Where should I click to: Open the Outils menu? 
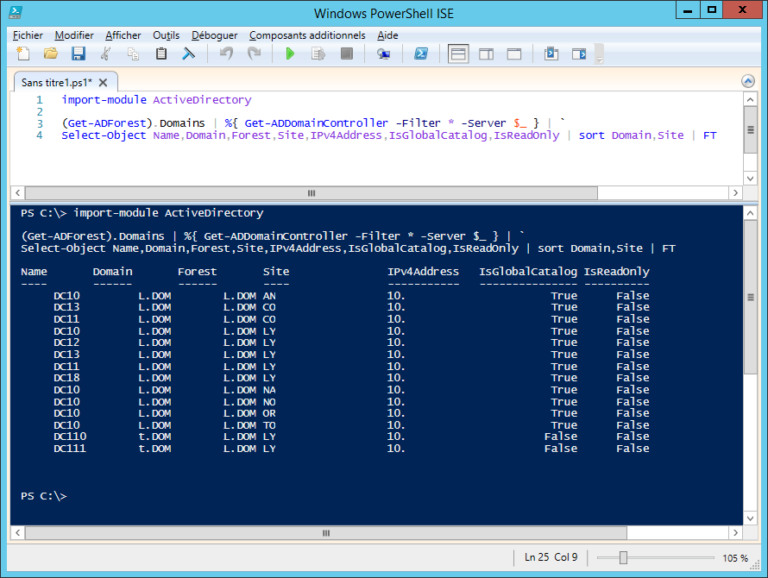click(x=166, y=35)
